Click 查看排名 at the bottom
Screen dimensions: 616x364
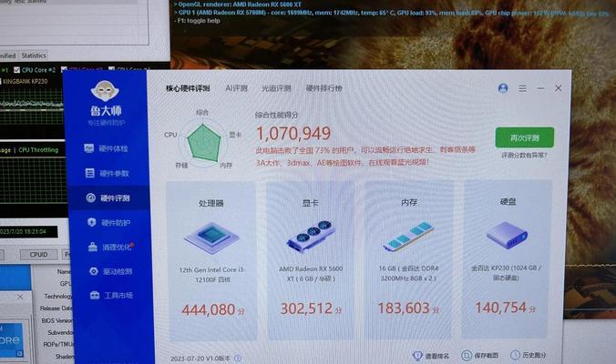coord(431,356)
